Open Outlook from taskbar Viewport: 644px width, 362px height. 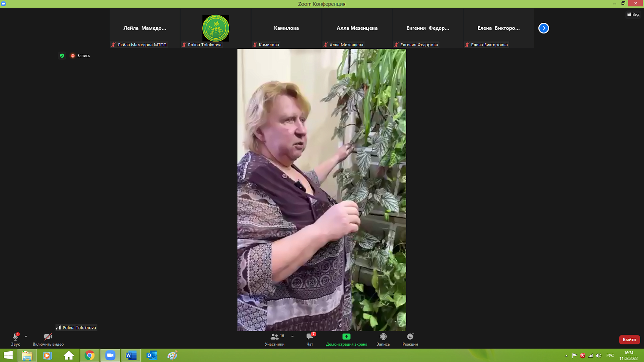(152, 356)
